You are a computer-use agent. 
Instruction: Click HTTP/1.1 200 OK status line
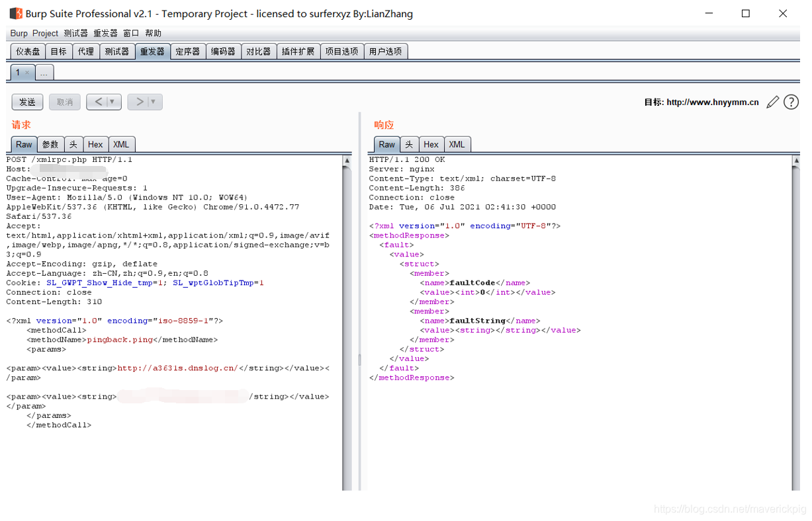pyautogui.click(x=407, y=159)
